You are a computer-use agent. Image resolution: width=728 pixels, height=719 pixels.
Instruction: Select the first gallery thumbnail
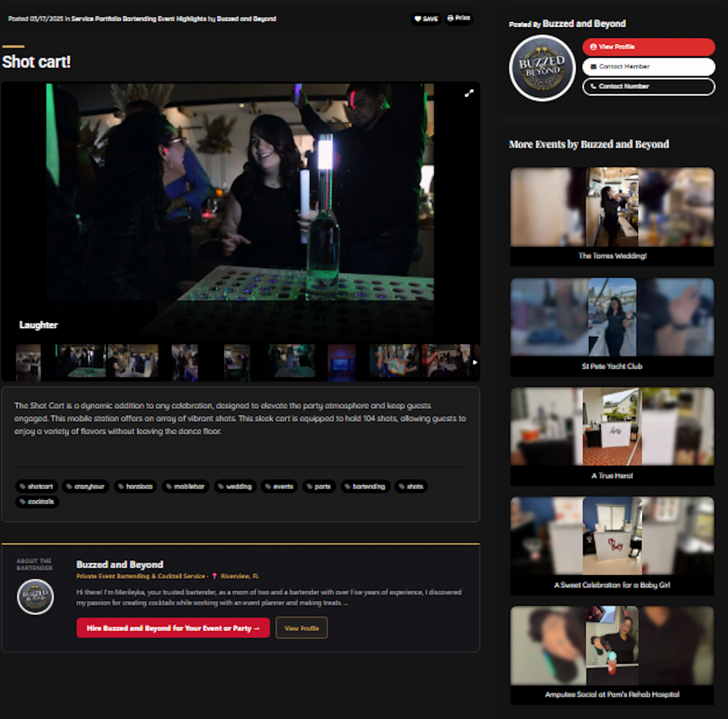[28, 362]
